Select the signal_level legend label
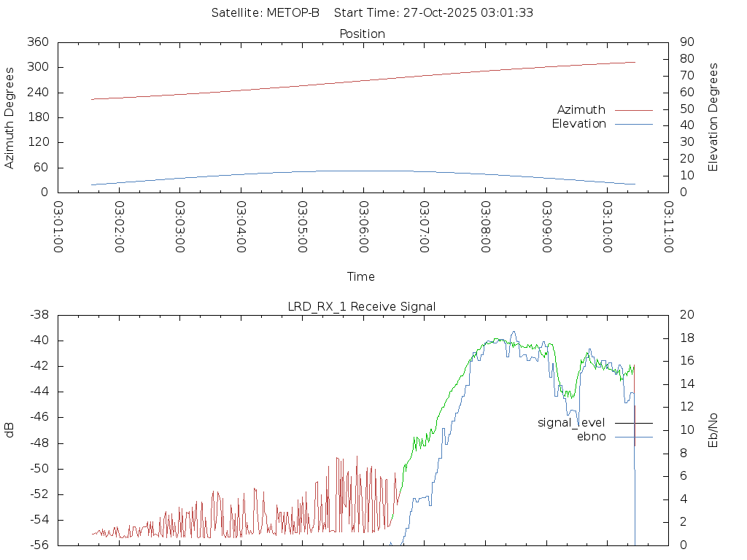Image resolution: width=747 pixels, height=560 pixels. pos(571,423)
